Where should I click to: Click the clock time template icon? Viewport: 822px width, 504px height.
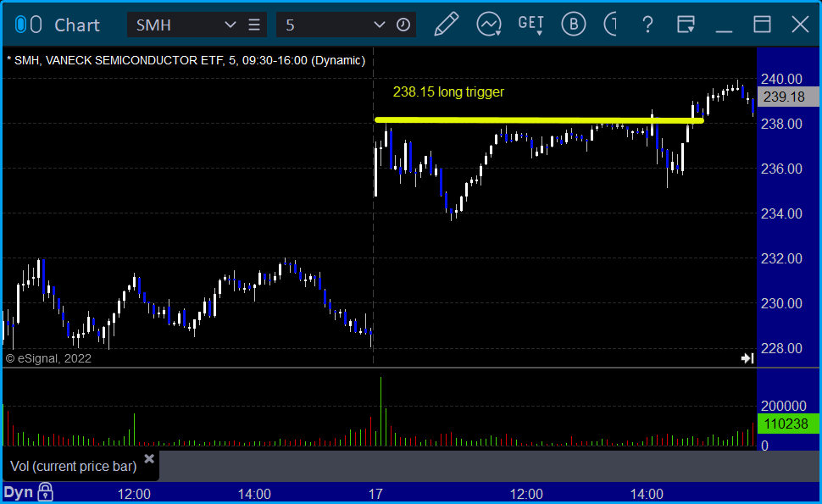(x=403, y=25)
